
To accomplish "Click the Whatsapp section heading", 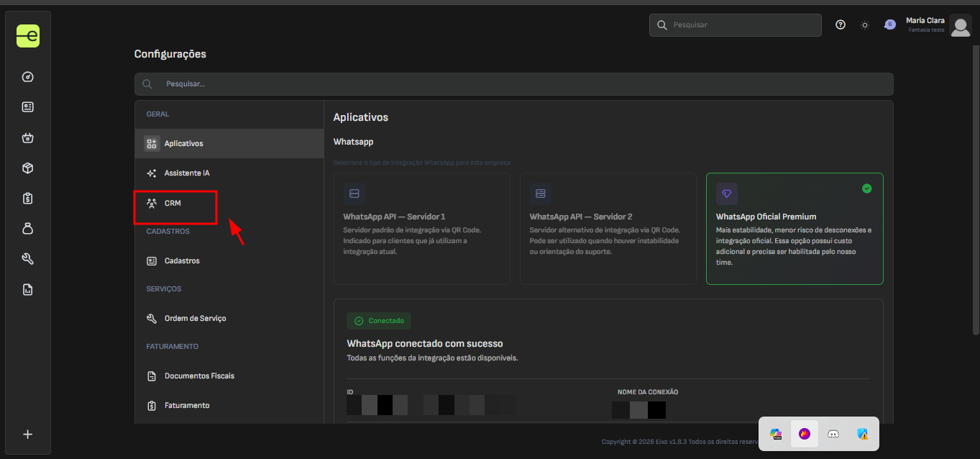I will pos(354,142).
